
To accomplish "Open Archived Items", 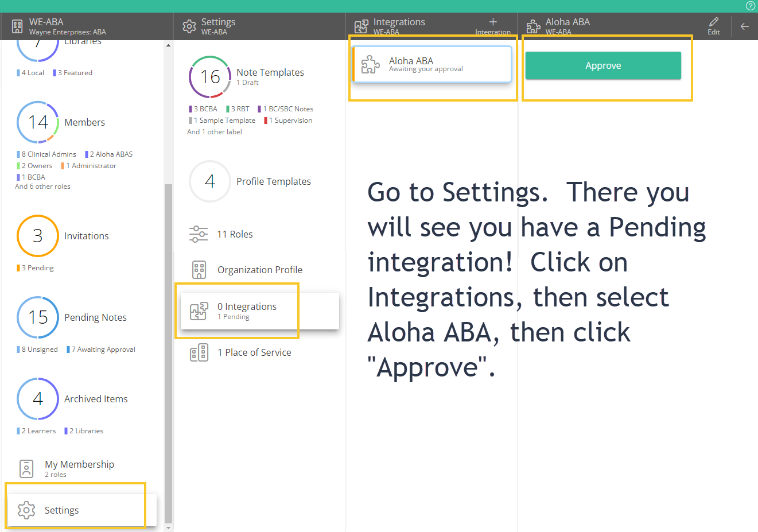I will tap(96, 399).
